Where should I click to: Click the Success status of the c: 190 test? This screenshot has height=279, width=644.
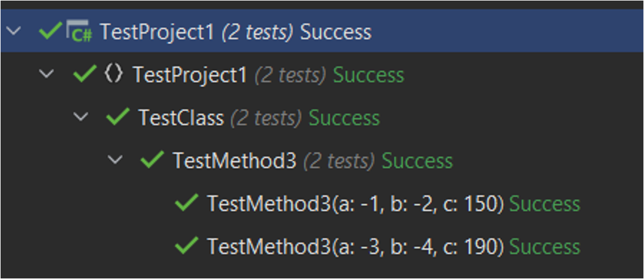tap(545, 247)
